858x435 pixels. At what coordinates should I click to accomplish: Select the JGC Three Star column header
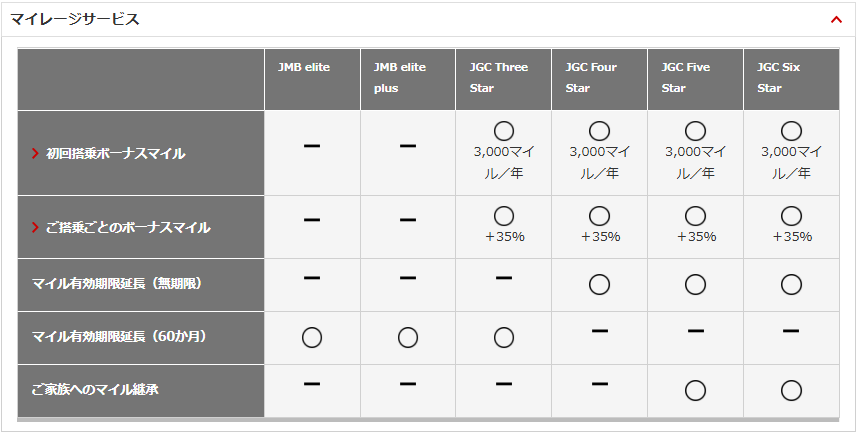click(498, 78)
